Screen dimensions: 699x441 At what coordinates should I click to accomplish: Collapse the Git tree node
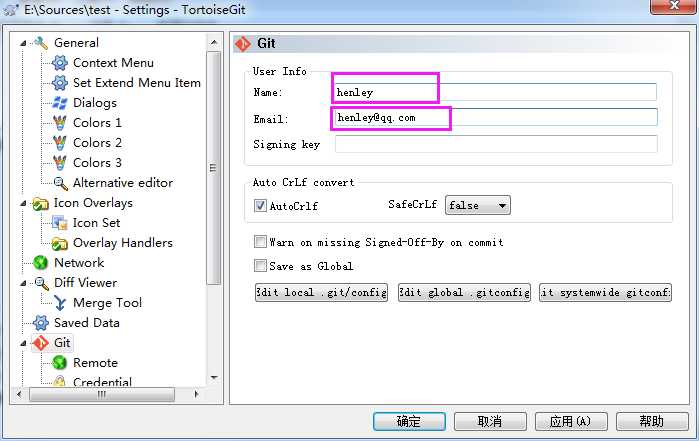click(x=23, y=343)
